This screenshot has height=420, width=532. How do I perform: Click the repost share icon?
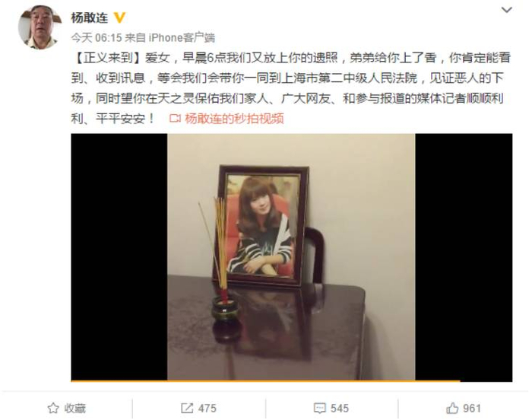(x=187, y=408)
